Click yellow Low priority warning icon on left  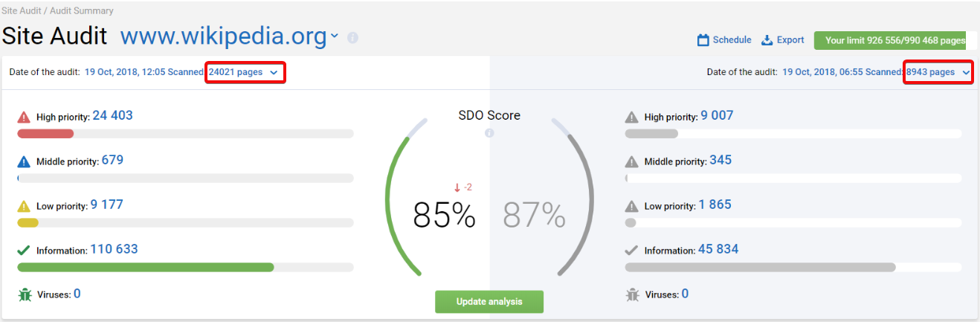coord(24,206)
